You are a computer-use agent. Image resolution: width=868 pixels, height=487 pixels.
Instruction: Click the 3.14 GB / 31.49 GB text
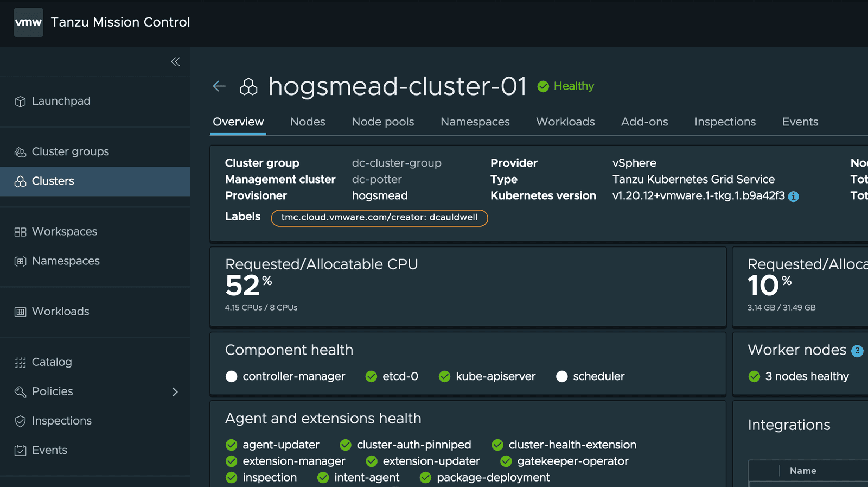[x=781, y=307]
